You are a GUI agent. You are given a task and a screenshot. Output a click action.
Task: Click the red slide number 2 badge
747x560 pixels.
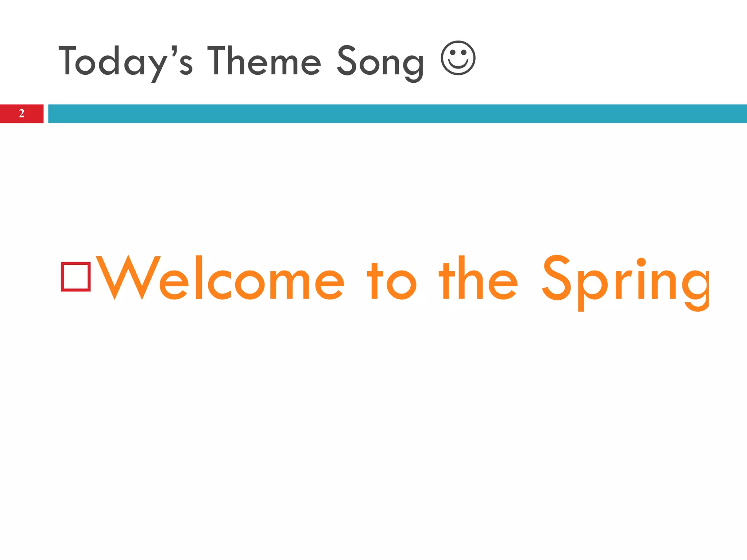coord(22,114)
